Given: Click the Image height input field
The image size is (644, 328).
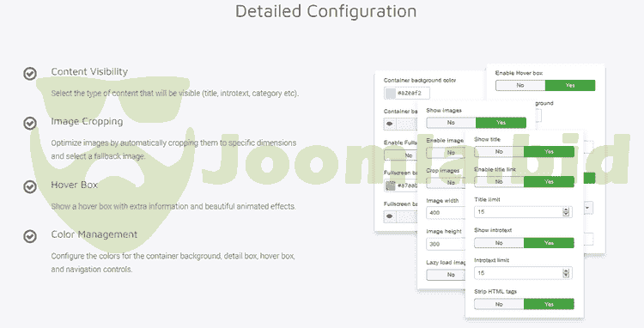Looking at the screenshot, I should (x=446, y=244).
